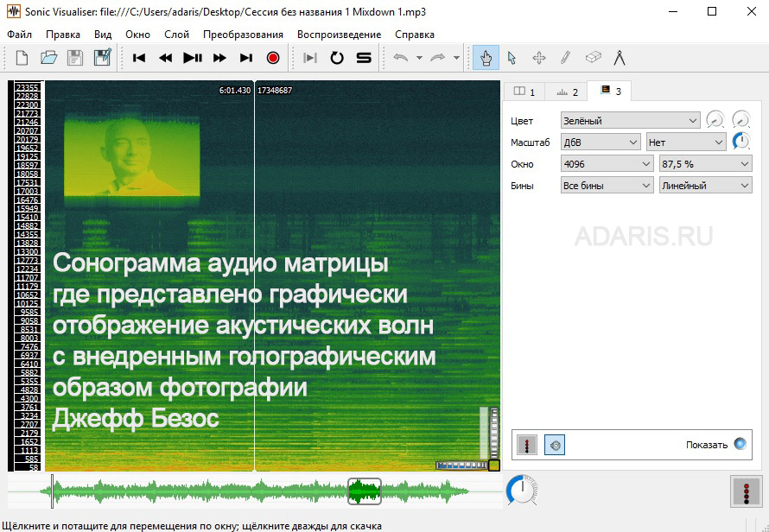This screenshot has height=532, width=769.
Task: Click the 23355 frequency scale label
Action: click(28, 87)
